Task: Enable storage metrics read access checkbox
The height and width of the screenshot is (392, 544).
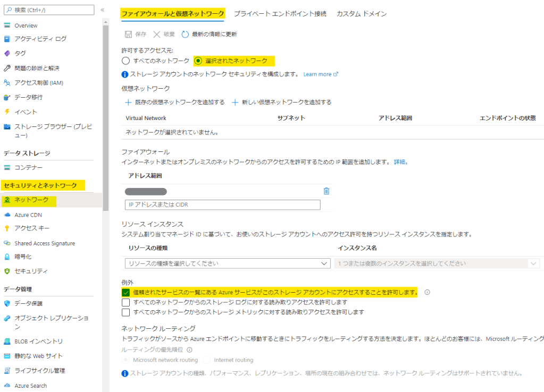Action: point(126,312)
